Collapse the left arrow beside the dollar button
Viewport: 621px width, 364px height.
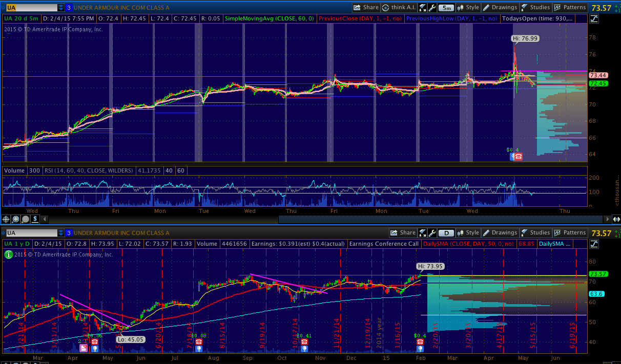(x=608, y=219)
